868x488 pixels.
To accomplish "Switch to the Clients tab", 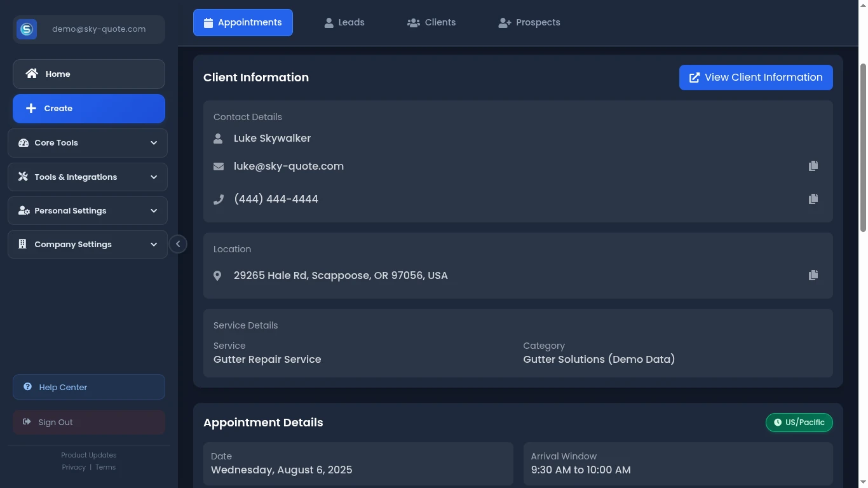I will click(431, 22).
